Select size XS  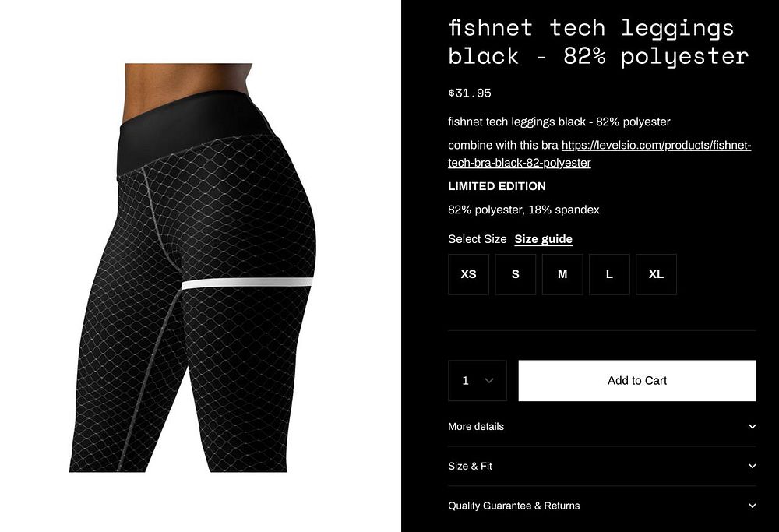tap(468, 274)
